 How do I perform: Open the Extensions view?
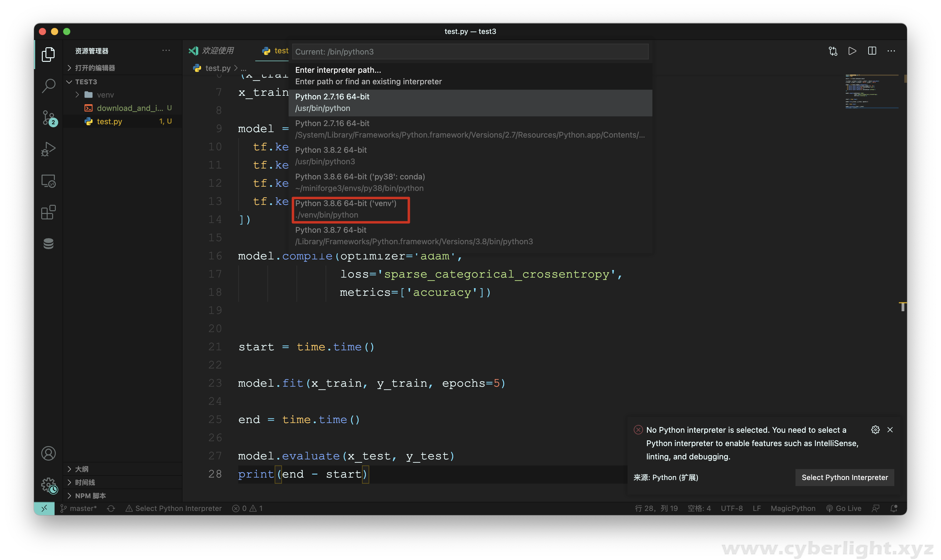(x=48, y=212)
